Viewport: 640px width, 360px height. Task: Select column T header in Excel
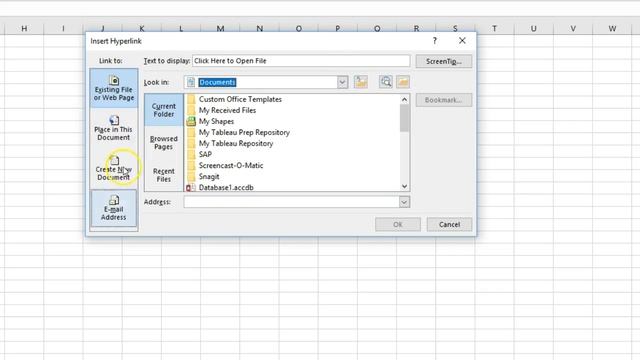pos(494,29)
